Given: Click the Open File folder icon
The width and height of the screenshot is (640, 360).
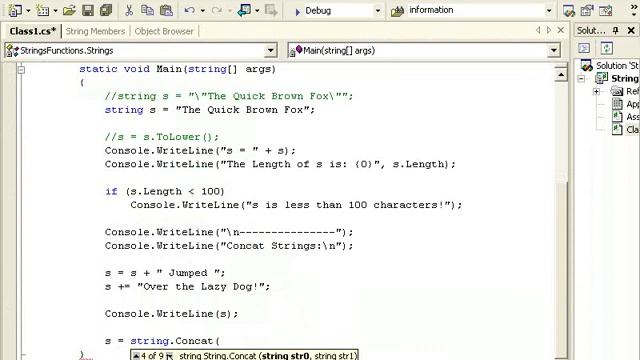Looking at the screenshot, I should (x=69, y=10).
